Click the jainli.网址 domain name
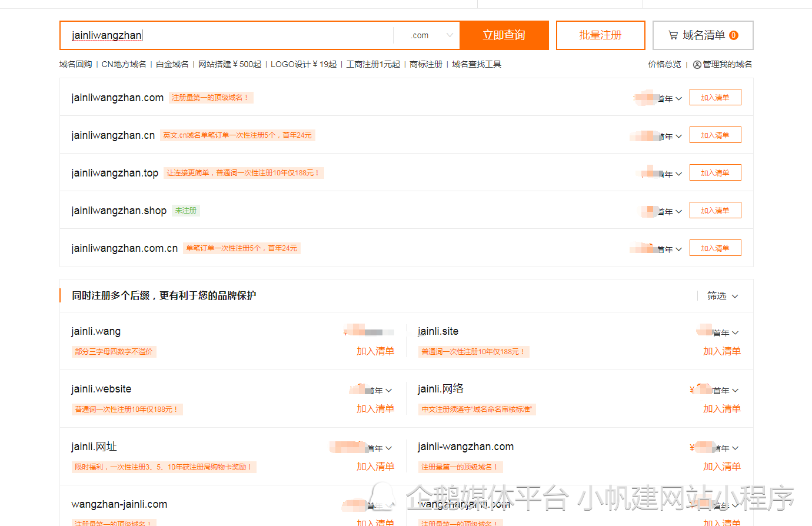 tap(94, 447)
